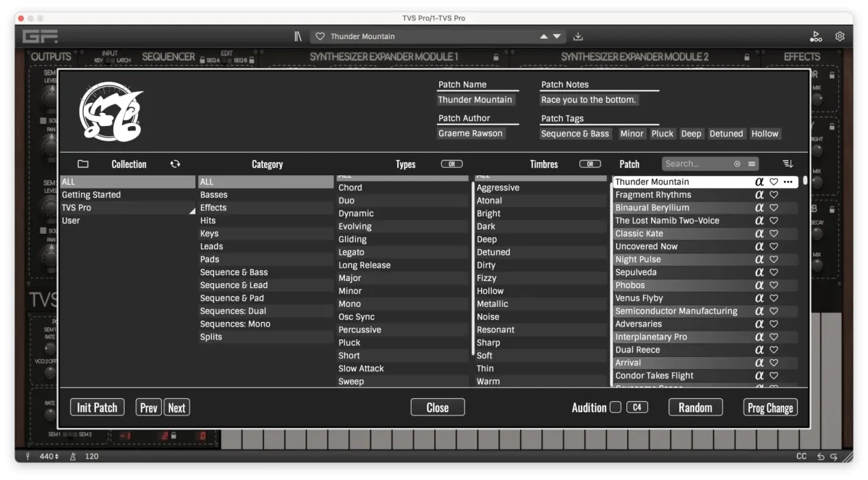Viewport: 868px width, 480px height.
Task: Click the tuning fork icon in status bar
Action: pyautogui.click(x=28, y=457)
